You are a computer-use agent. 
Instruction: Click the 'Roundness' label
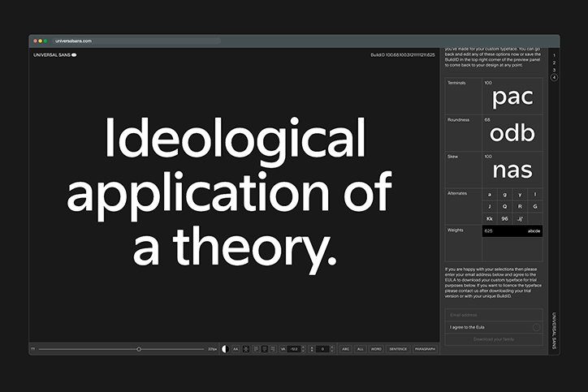[x=458, y=120]
